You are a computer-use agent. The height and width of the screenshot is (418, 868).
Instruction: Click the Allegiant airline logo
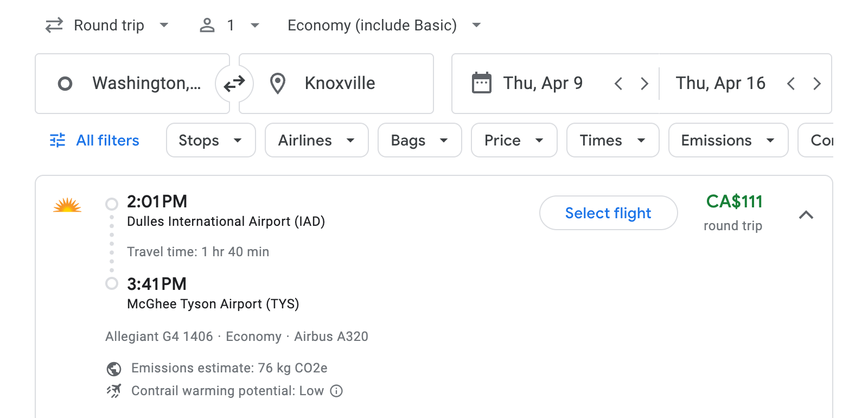[67, 206]
